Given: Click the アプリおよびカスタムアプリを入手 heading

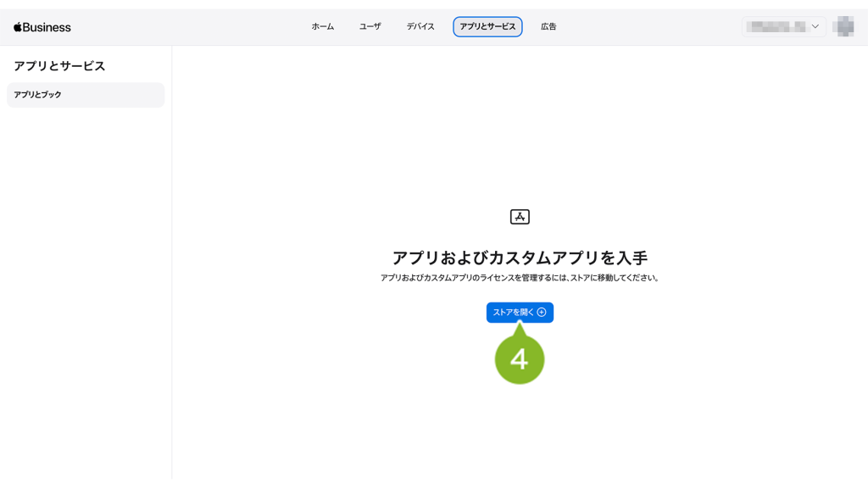Looking at the screenshot, I should click(520, 258).
